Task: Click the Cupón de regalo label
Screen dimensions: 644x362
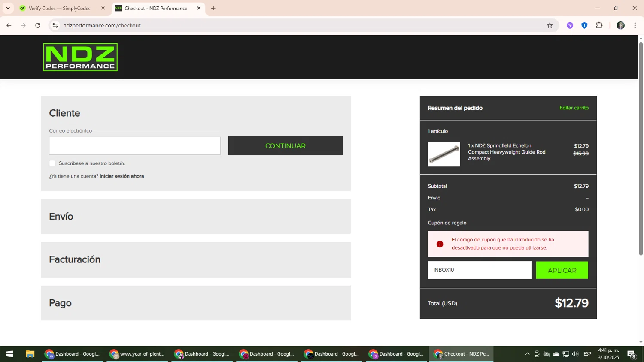Action: [447, 223]
